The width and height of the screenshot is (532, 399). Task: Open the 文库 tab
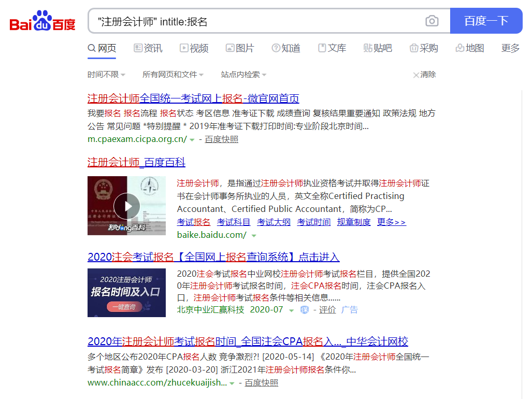click(x=332, y=48)
